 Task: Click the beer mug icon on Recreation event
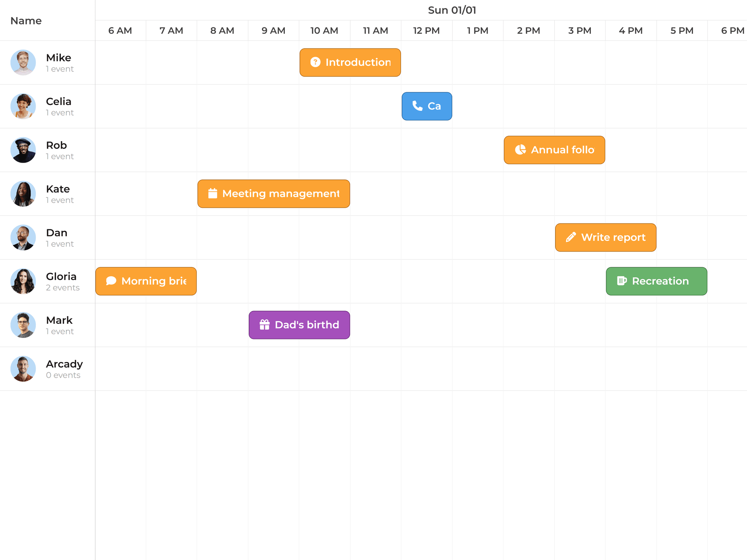tap(621, 281)
